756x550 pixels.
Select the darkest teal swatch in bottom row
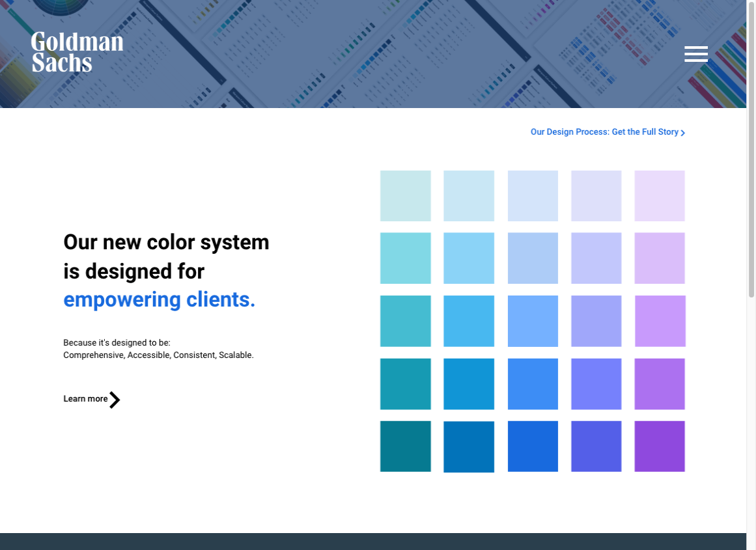[x=406, y=447]
